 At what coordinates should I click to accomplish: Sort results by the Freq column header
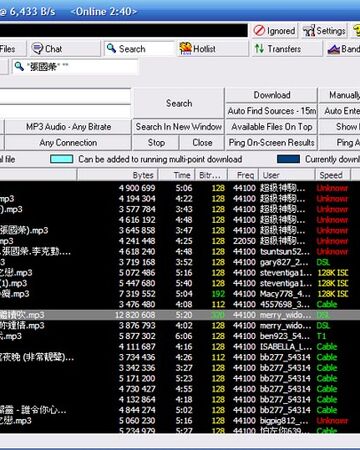click(243, 175)
